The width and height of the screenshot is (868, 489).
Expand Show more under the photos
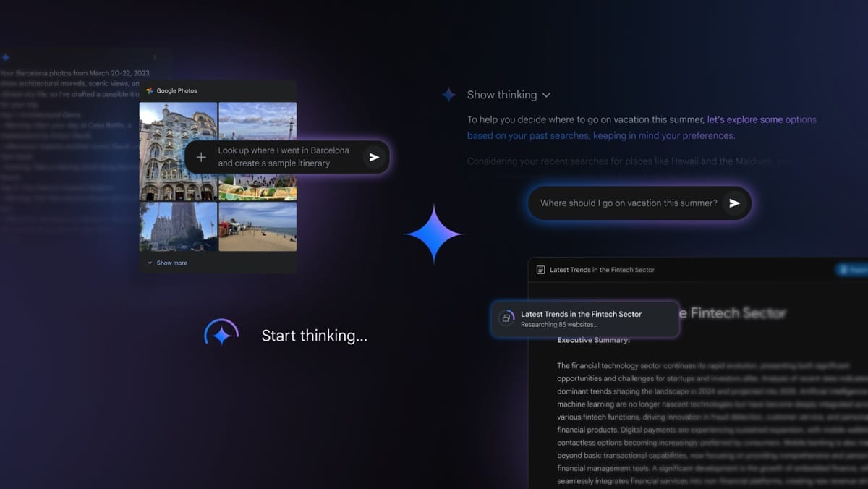[167, 263]
